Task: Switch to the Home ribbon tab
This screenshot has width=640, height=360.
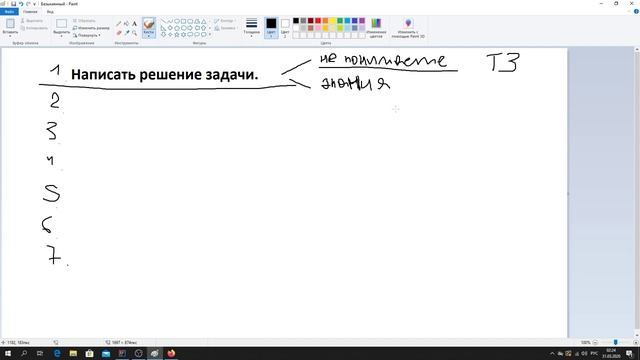Action: tap(30, 11)
